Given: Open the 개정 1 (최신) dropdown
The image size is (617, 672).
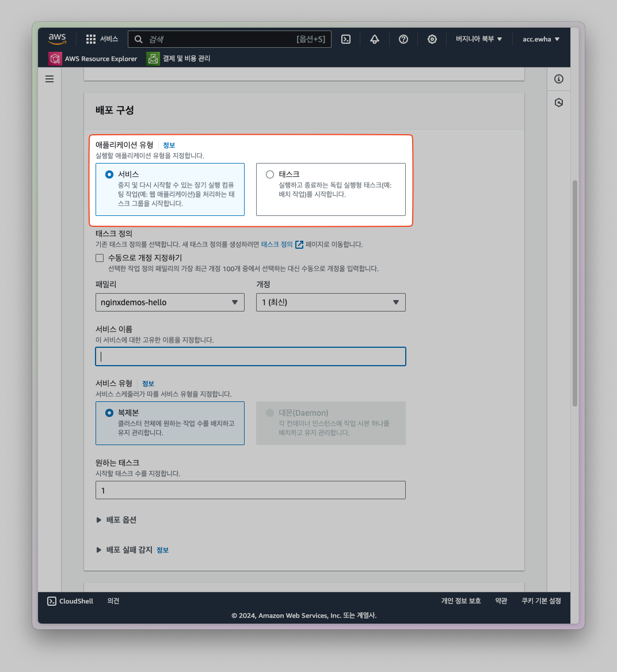Looking at the screenshot, I should point(330,302).
